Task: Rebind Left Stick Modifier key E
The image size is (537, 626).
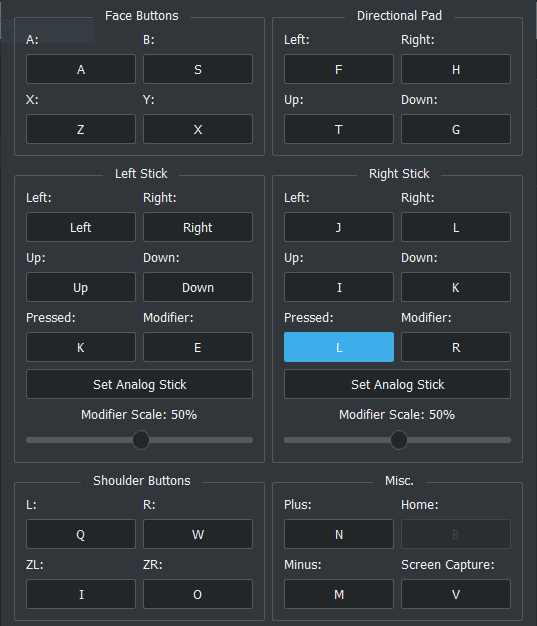Action: pyautogui.click(x=198, y=347)
